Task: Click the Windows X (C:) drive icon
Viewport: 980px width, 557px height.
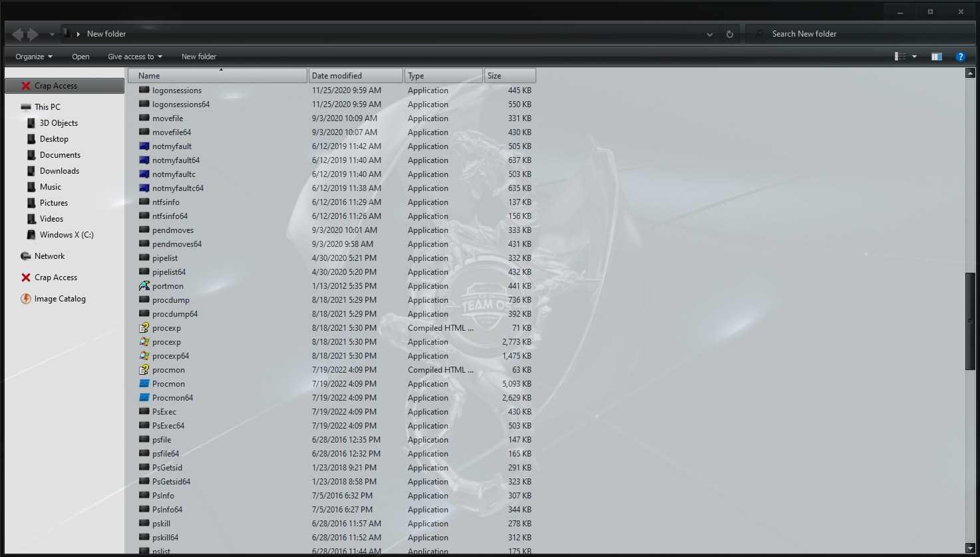Action: tap(31, 235)
